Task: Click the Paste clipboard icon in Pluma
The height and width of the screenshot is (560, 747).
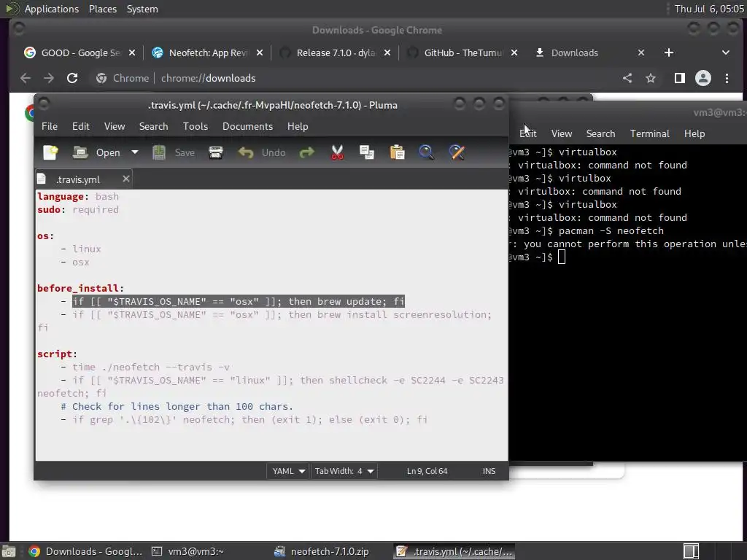Action: pyautogui.click(x=397, y=152)
